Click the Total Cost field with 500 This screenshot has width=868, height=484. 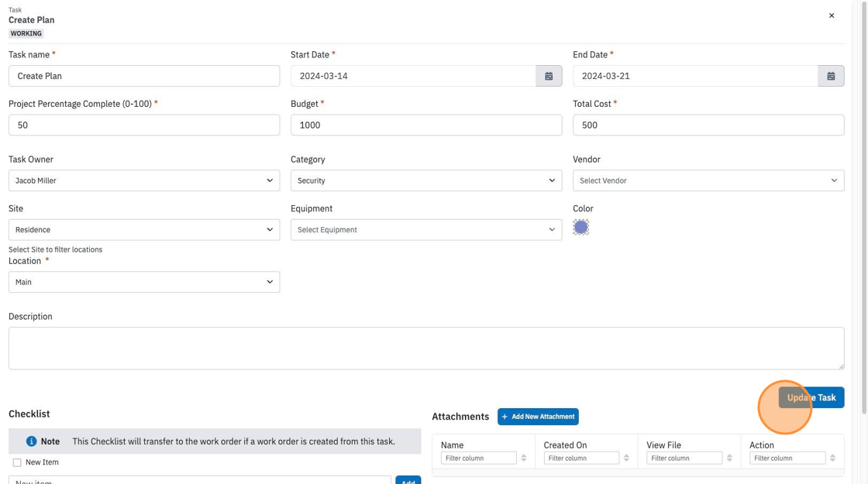708,125
